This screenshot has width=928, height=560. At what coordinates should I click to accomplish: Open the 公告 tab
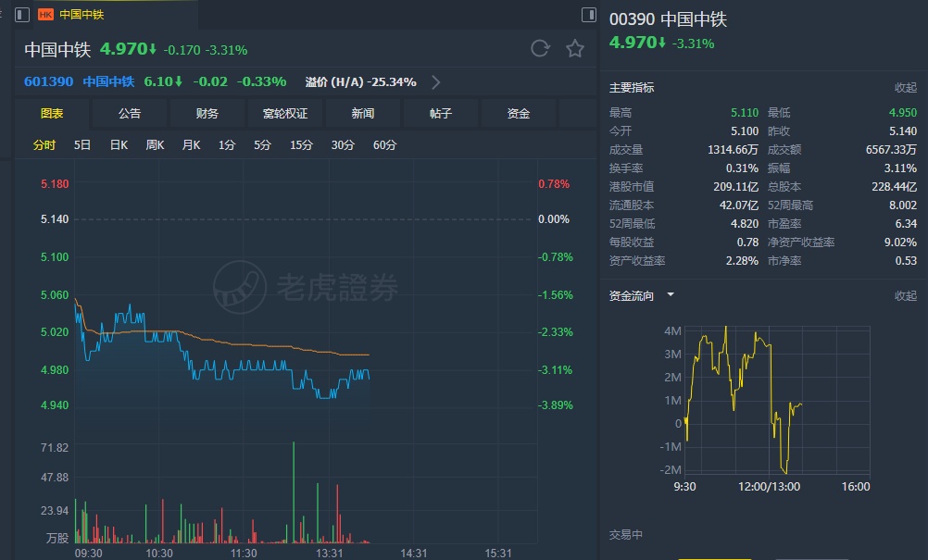[x=130, y=114]
